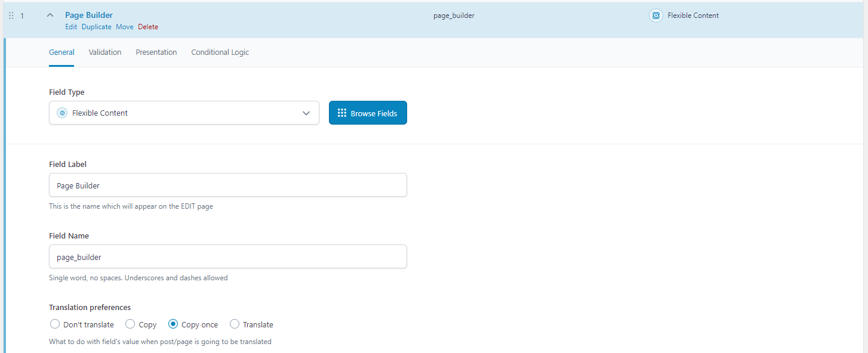868x353 pixels.
Task: Open the Page Builder field title link
Action: click(89, 15)
